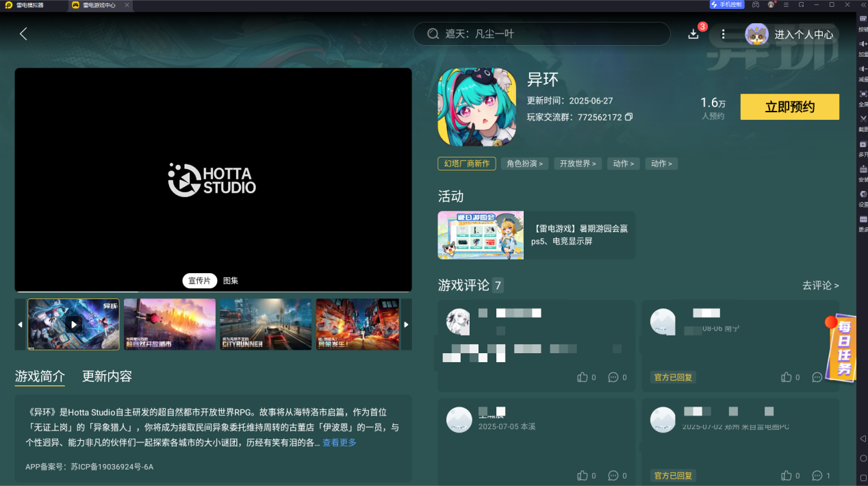Open the downloads manager icon

[x=693, y=34]
